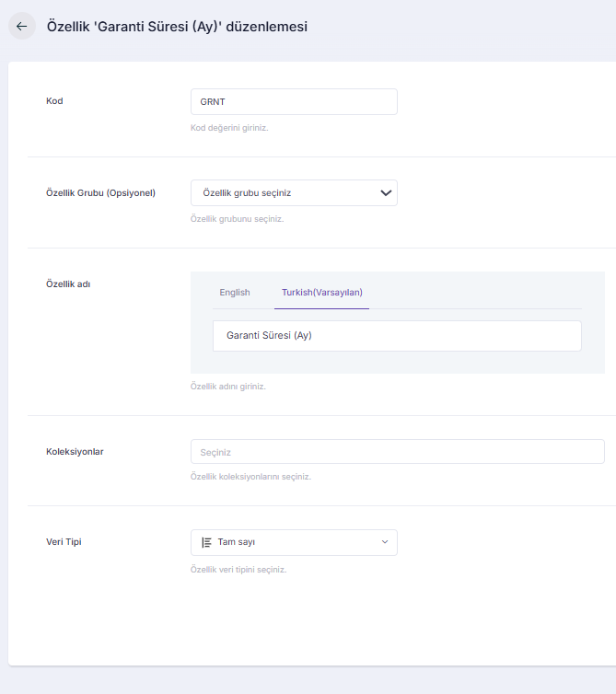Click the Koleksiyonlar label
616x694 pixels.
[x=75, y=451]
